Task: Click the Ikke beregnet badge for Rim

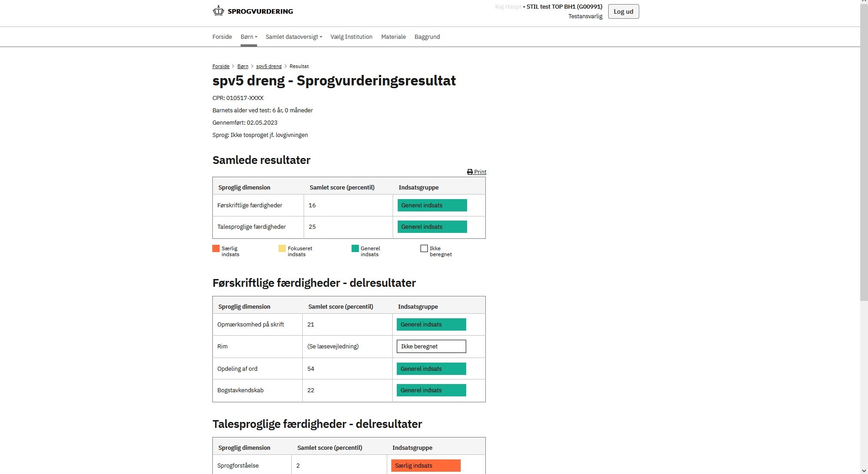Action: pyautogui.click(x=431, y=347)
